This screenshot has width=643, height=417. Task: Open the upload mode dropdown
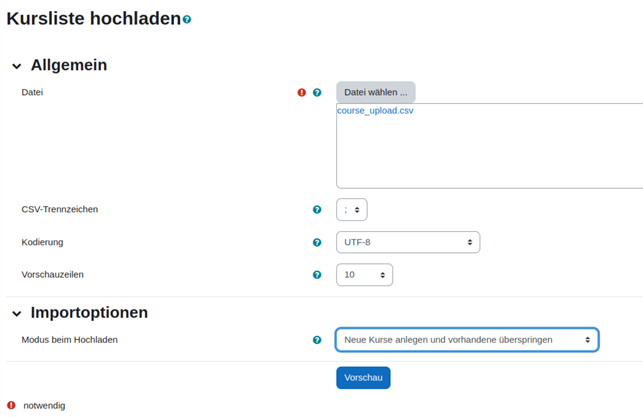point(467,340)
